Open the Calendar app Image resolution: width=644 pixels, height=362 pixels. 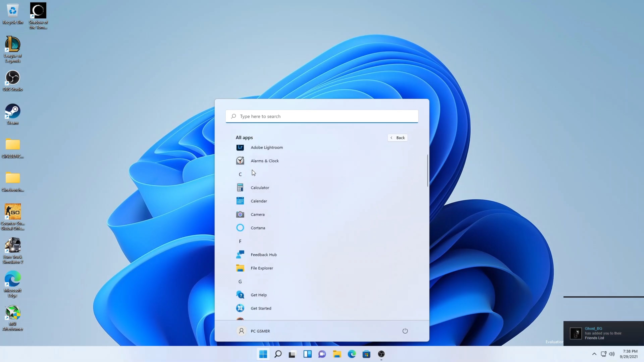click(x=321, y=201)
